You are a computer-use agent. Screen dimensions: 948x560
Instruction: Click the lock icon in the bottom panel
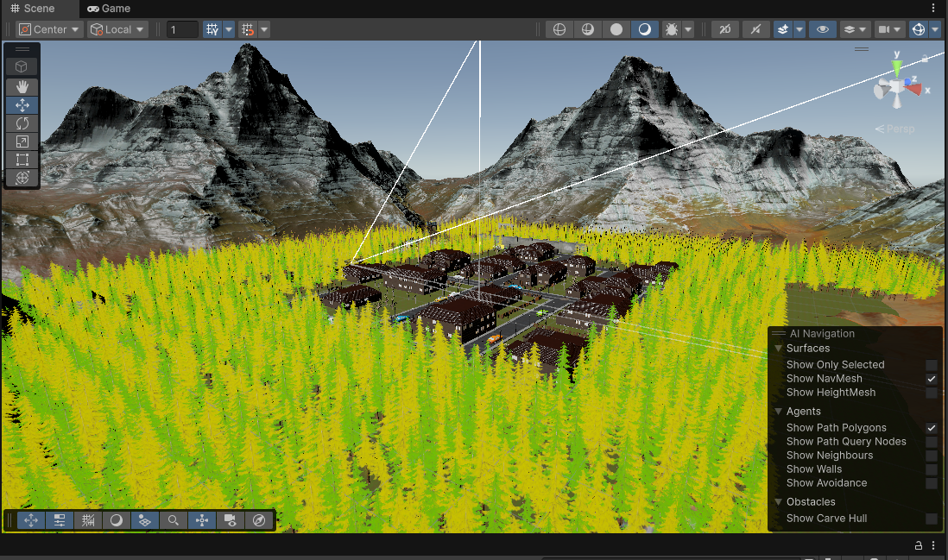click(x=919, y=545)
